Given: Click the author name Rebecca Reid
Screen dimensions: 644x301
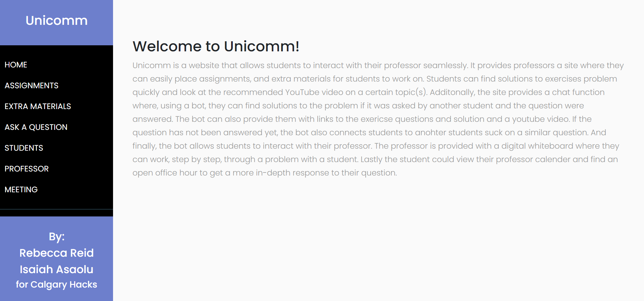Looking at the screenshot, I should point(56,253).
